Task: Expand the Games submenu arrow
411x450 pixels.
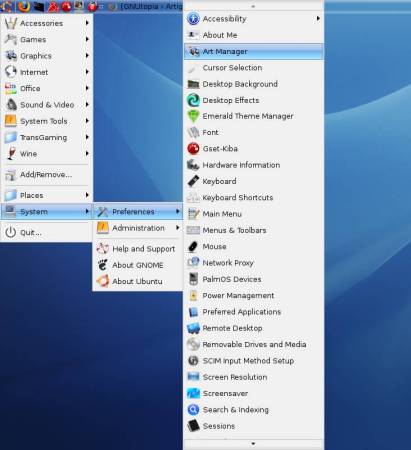Action: pyautogui.click(x=87, y=39)
